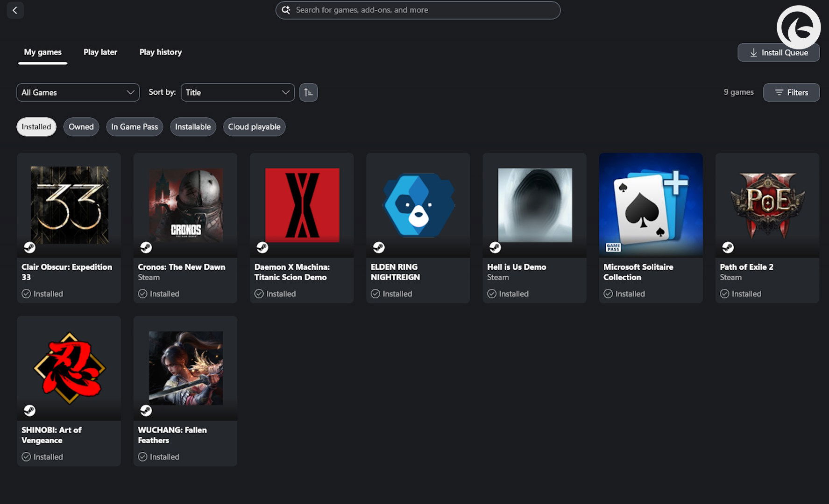Viewport: 829px width, 504px height.
Task: Toggle the In Game Pass filter chip
Action: (x=135, y=127)
